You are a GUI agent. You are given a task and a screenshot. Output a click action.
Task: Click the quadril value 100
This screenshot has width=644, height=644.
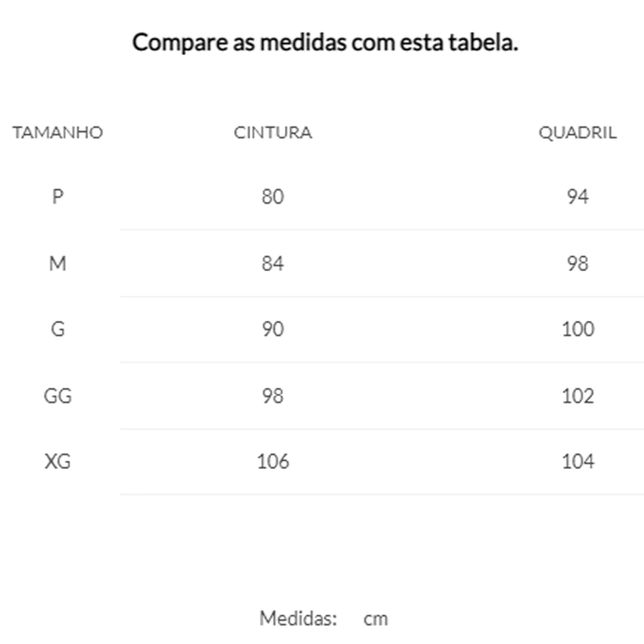coord(578,329)
